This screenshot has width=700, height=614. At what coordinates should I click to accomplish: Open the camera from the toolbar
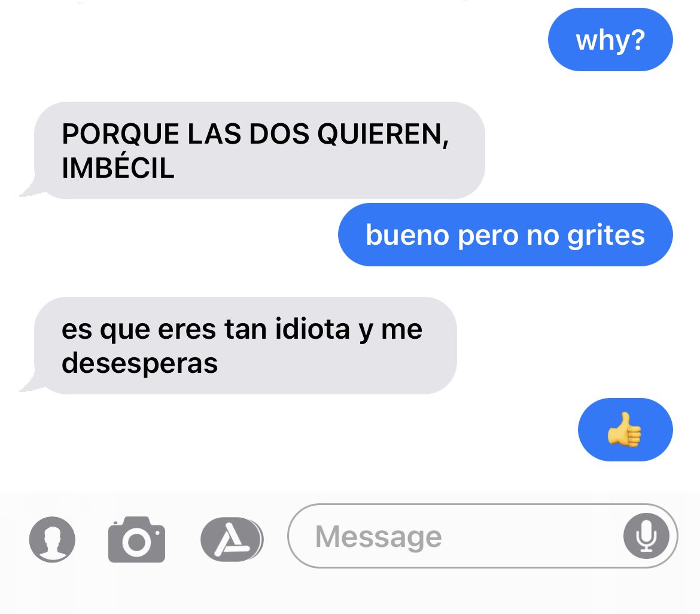point(136,539)
